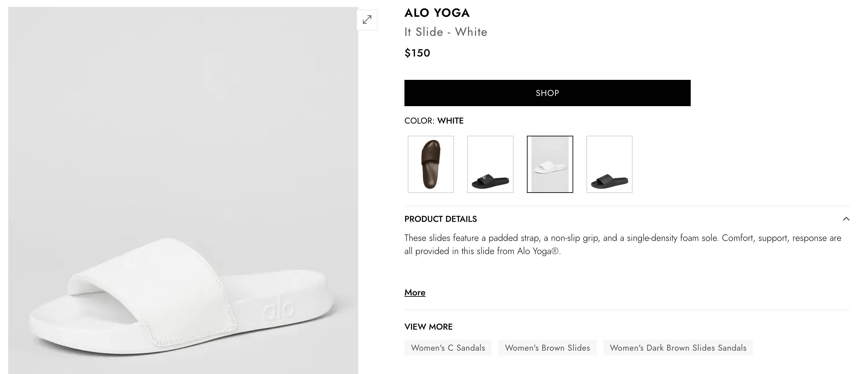Click the It Slide - White title
The width and height of the screenshot is (868, 374).
(x=446, y=32)
